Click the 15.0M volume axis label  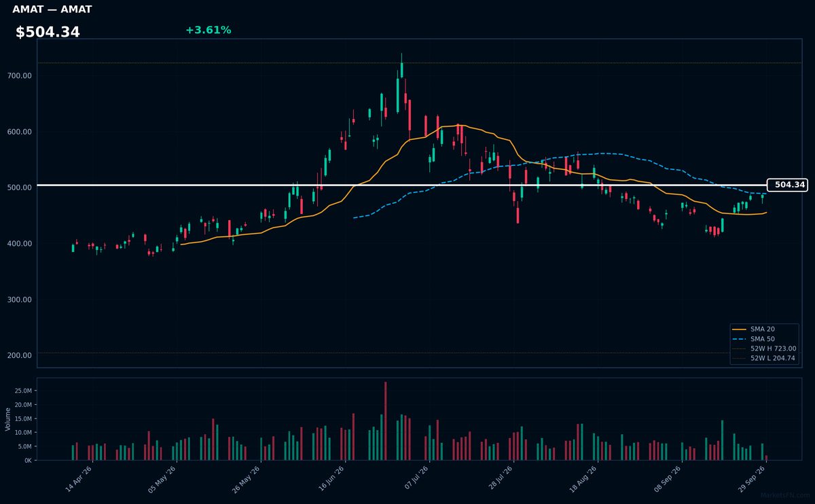tap(22, 418)
